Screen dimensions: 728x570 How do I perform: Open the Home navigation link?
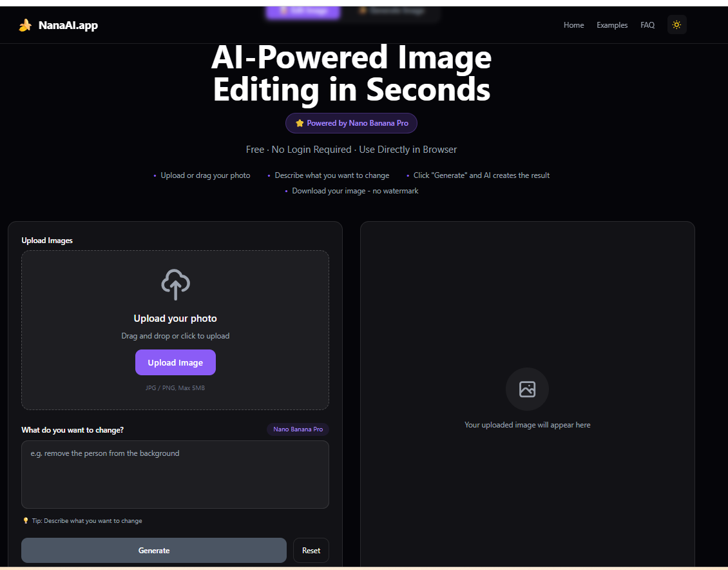point(573,25)
